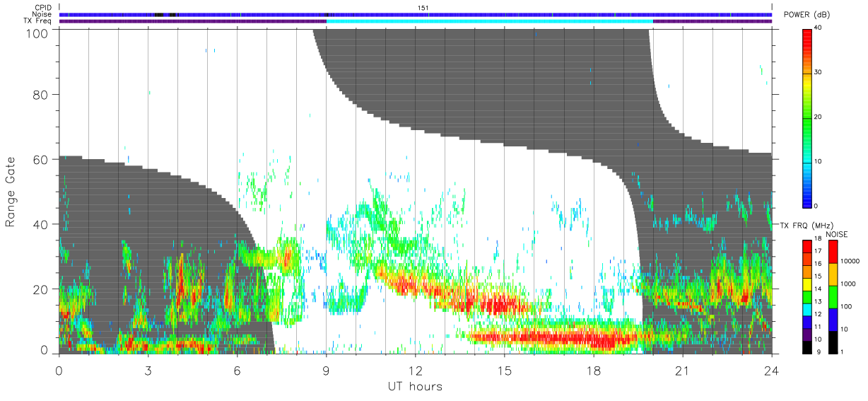
Task: Click the '30' tick on POWER scale
Action: click(819, 73)
